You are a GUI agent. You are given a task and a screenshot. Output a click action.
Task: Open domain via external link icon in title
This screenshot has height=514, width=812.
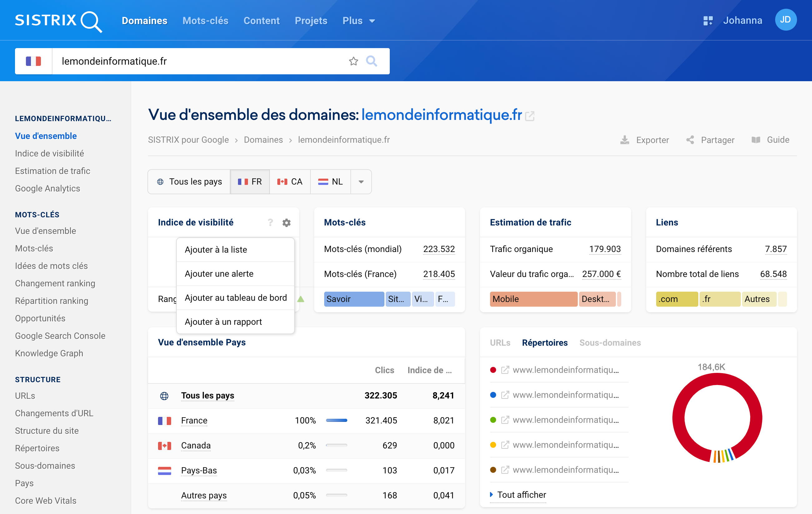(x=530, y=116)
